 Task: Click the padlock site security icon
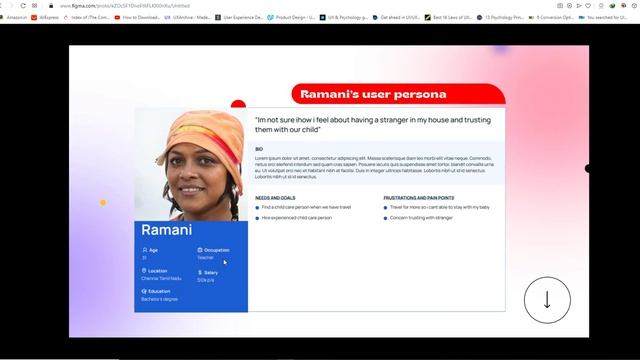pyautogui.click(x=51, y=6)
